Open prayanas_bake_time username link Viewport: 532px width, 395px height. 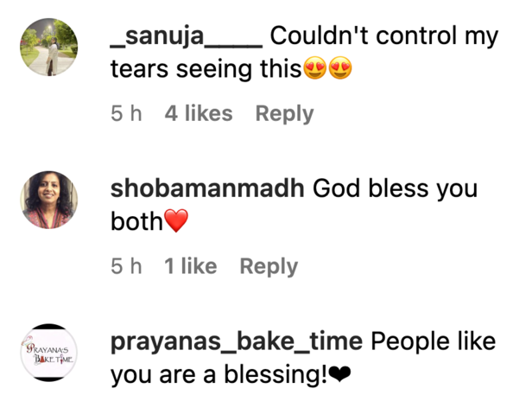(236, 342)
